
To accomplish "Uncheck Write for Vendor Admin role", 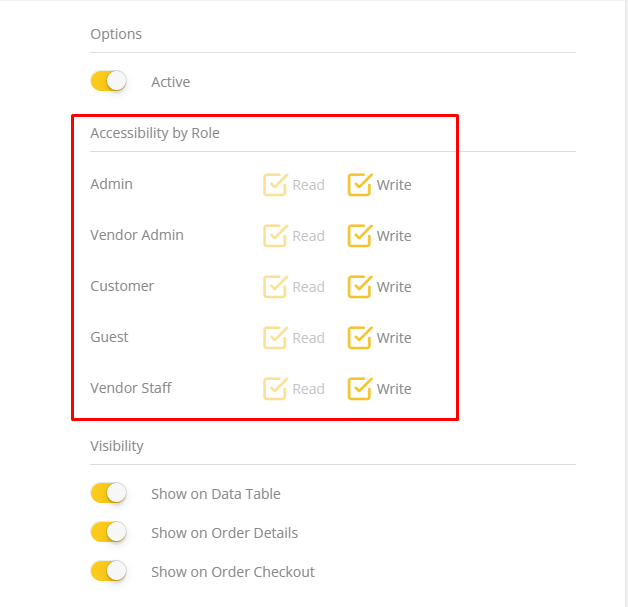I will point(360,236).
